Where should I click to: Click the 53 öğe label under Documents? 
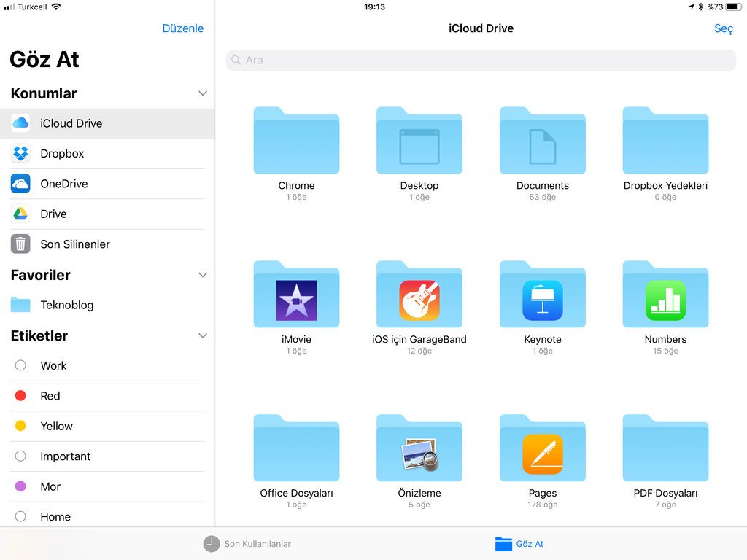(x=542, y=197)
